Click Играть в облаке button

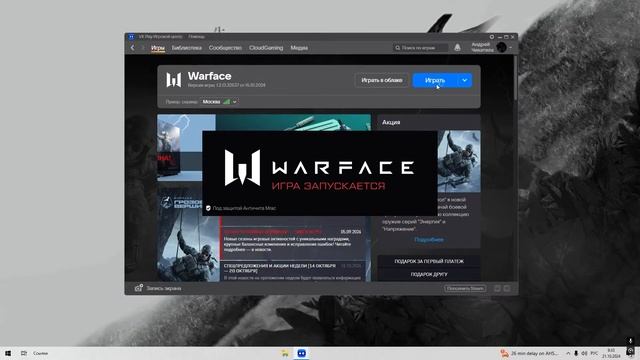382,80
